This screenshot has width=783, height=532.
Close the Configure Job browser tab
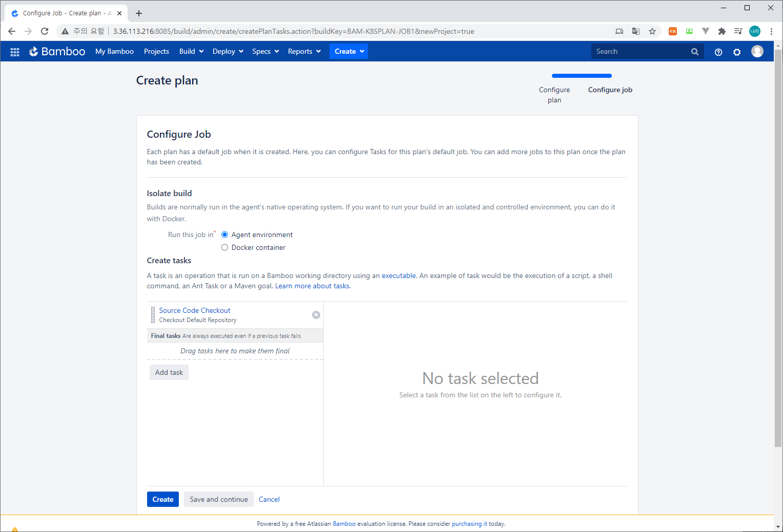119,13
